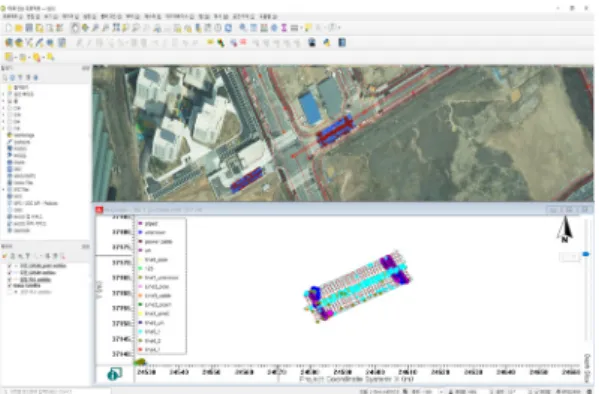Select GeoPackage entry in Browser tree
This screenshot has width=599, height=394.
click(21, 135)
